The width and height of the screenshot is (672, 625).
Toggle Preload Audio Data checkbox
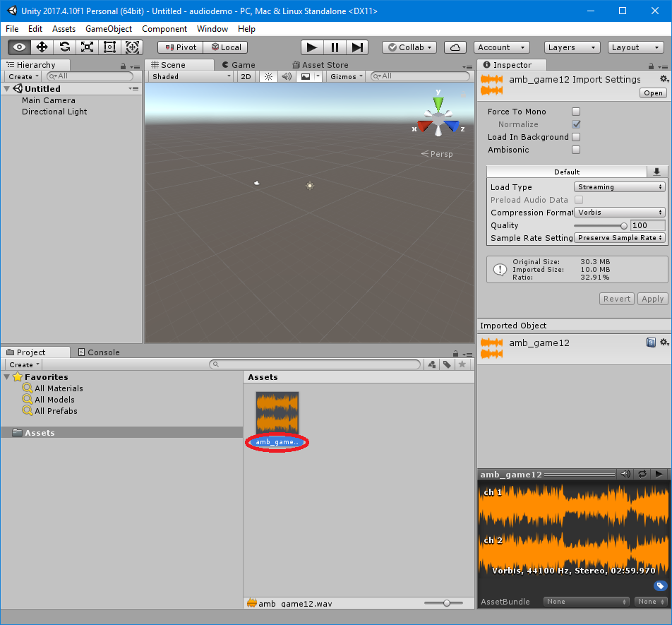[x=579, y=200]
